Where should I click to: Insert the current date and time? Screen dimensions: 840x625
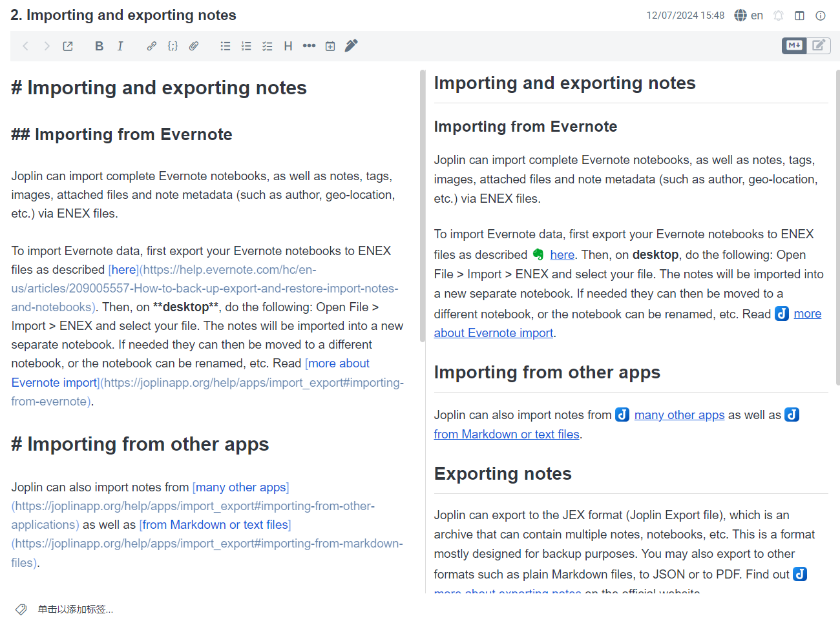tap(330, 46)
